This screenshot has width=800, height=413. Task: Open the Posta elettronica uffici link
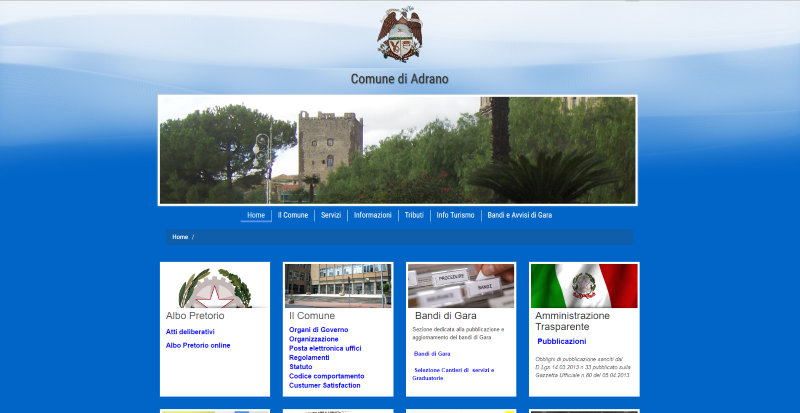[x=325, y=348]
